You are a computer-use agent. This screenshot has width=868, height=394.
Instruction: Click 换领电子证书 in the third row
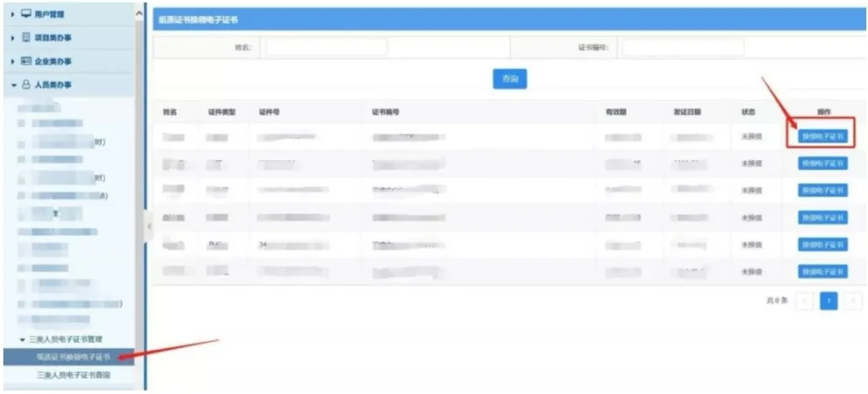click(x=822, y=191)
